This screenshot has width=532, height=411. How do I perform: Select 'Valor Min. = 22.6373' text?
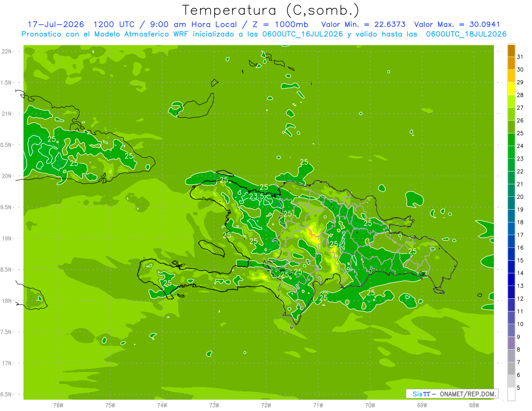coord(363,24)
